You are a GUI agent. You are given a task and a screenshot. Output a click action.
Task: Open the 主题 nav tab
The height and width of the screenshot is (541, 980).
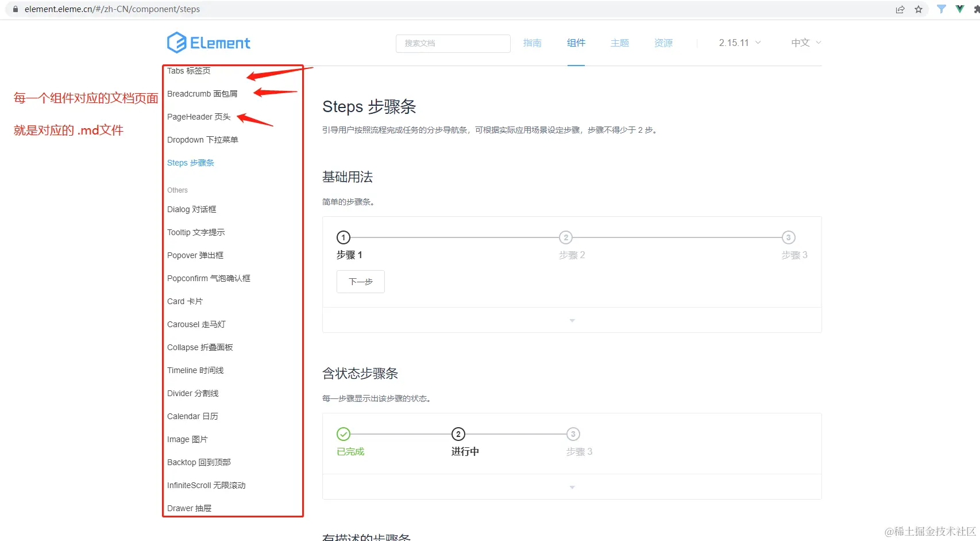[x=620, y=43]
